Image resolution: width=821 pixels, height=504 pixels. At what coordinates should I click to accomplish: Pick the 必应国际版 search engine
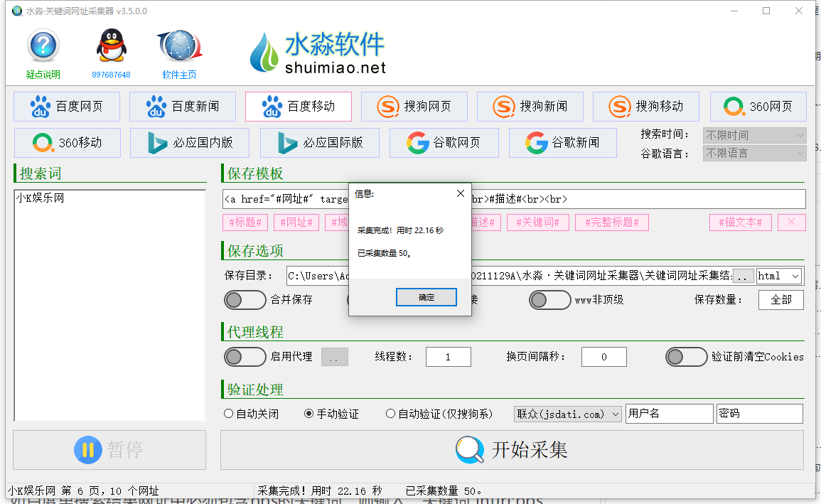tap(320, 143)
